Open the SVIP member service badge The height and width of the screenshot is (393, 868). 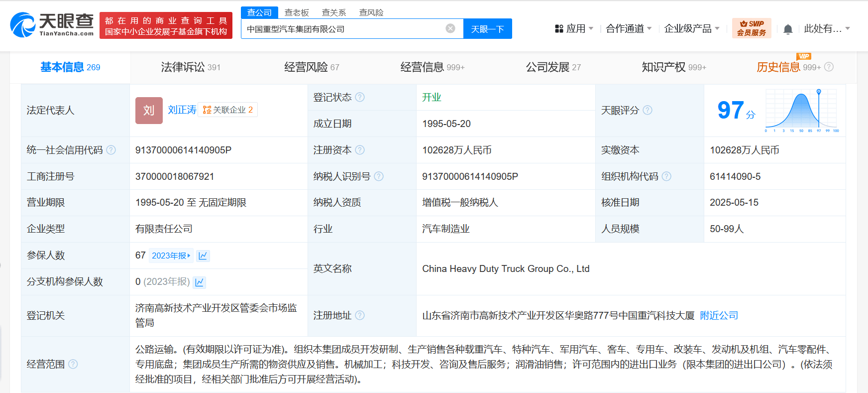[752, 28]
